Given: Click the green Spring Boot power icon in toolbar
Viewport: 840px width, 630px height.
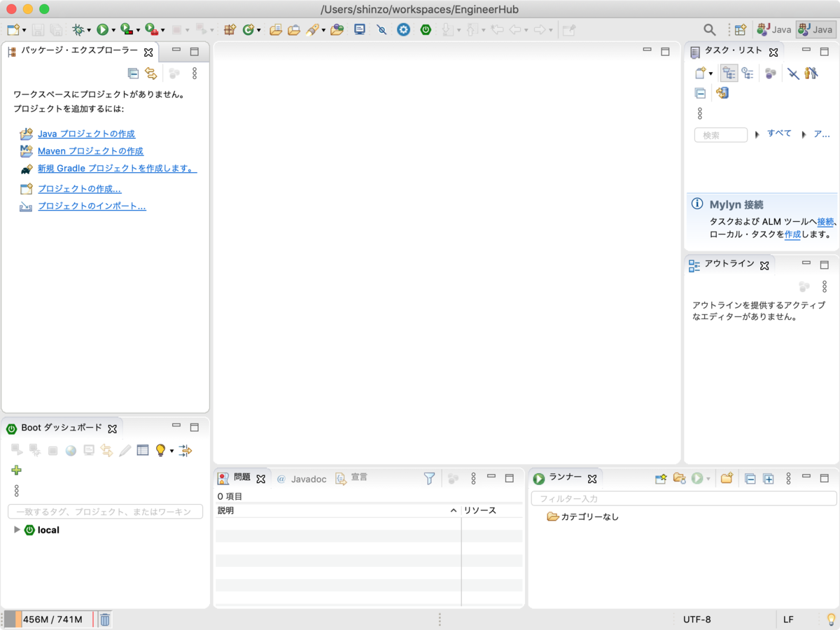Looking at the screenshot, I should pyautogui.click(x=426, y=30).
